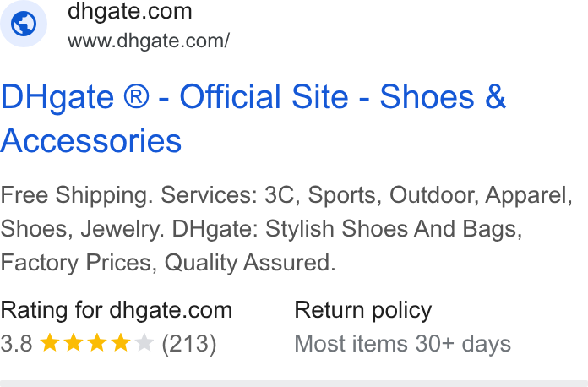
Task: Click the first gold rating star
Action: click(50, 343)
